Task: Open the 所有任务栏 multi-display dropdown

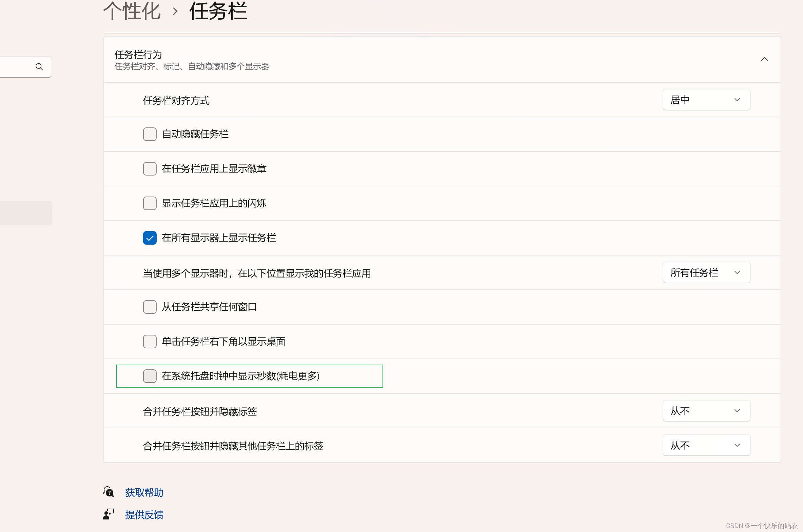Action: point(706,272)
